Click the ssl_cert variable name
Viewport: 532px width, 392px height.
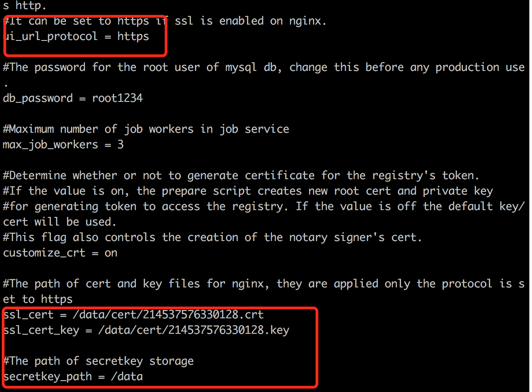point(29,315)
